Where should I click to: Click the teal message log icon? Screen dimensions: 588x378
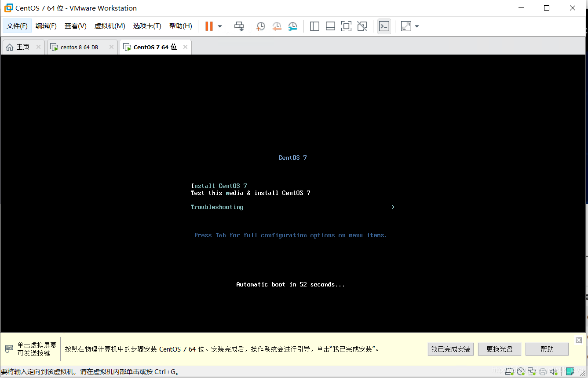[x=570, y=371]
